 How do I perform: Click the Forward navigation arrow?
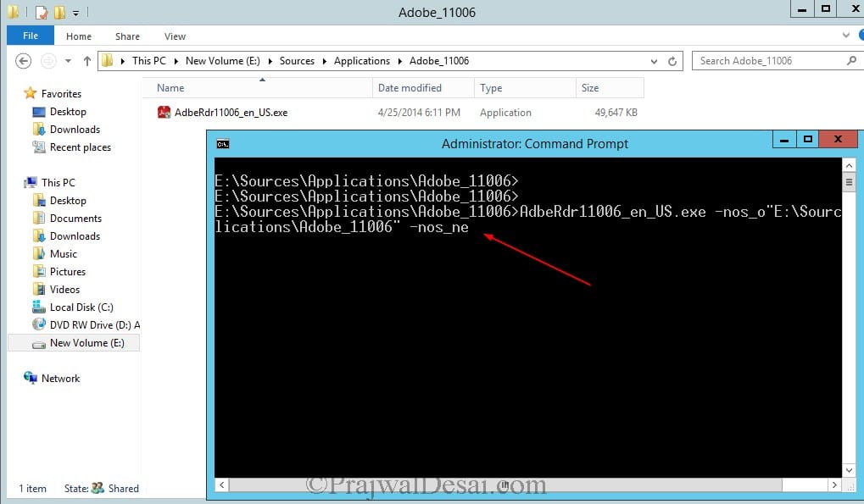(x=48, y=61)
